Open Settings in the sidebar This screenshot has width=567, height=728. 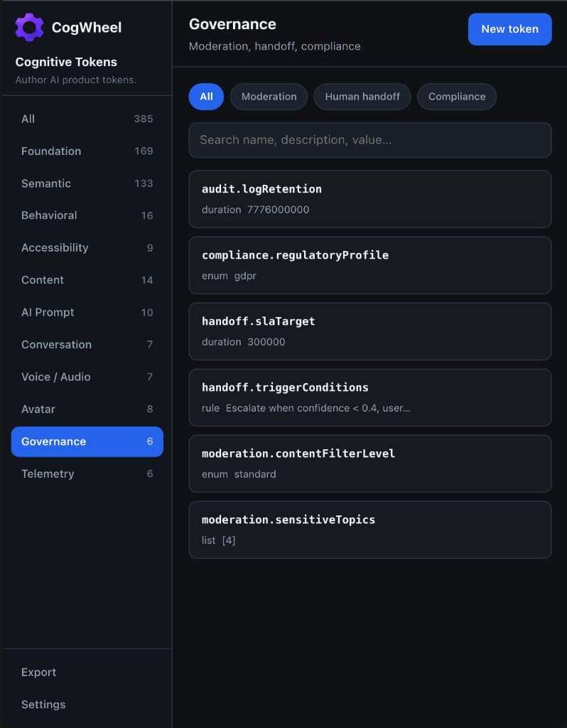[87, 705]
